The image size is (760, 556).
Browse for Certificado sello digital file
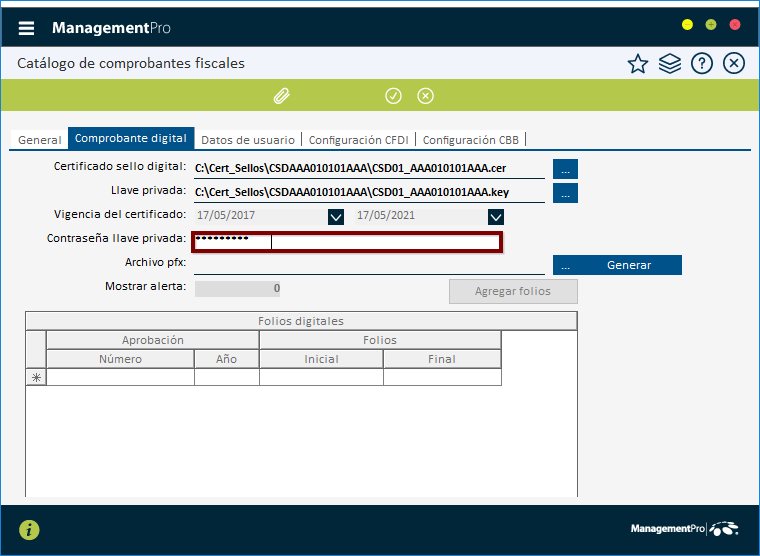(565, 169)
